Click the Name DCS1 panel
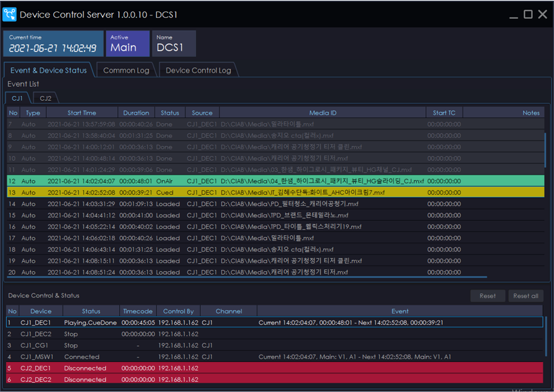Viewport: 554px width, 392px height. pyautogui.click(x=174, y=43)
